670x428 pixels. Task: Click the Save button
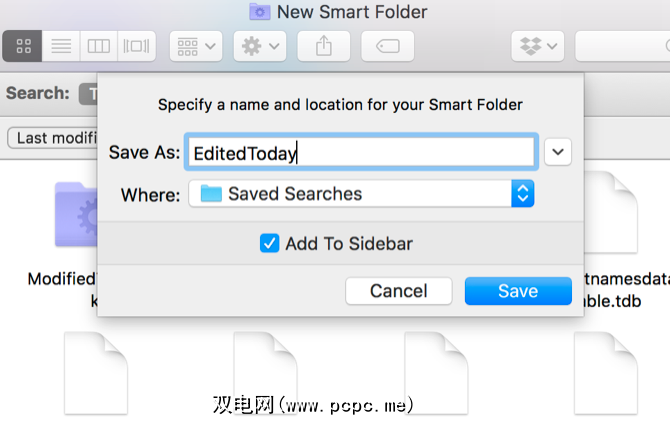pos(518,291)
